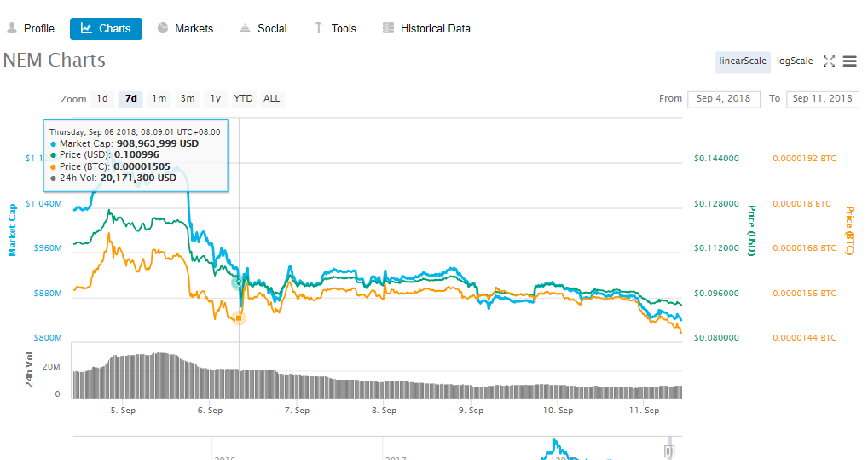Screen dimensions: 868x460
Task: Click the Price (BTC) axis title
Action: tap(850, 230)
